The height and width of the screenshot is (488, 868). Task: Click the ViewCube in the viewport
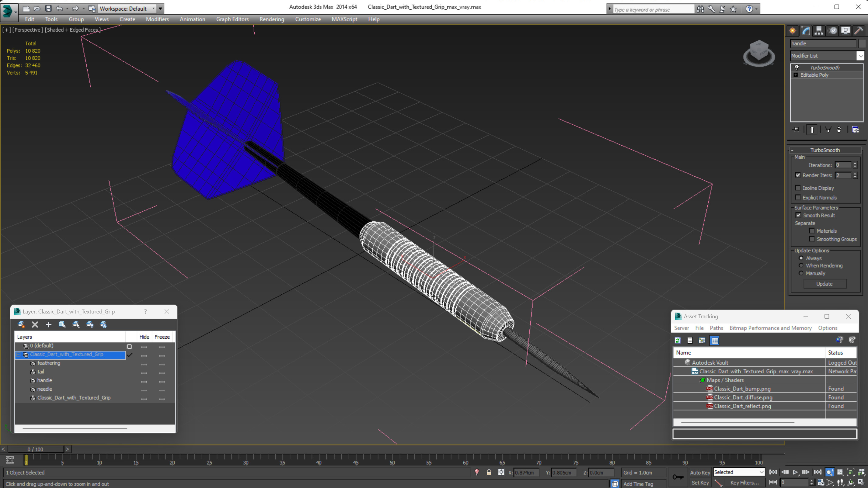point(759,53)
